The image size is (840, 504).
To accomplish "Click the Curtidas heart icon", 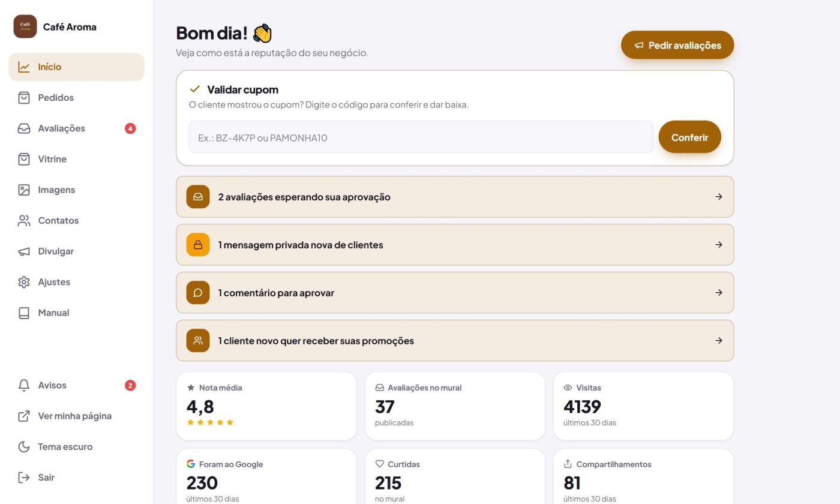I will pyautogui.click(x=380, y=464).
